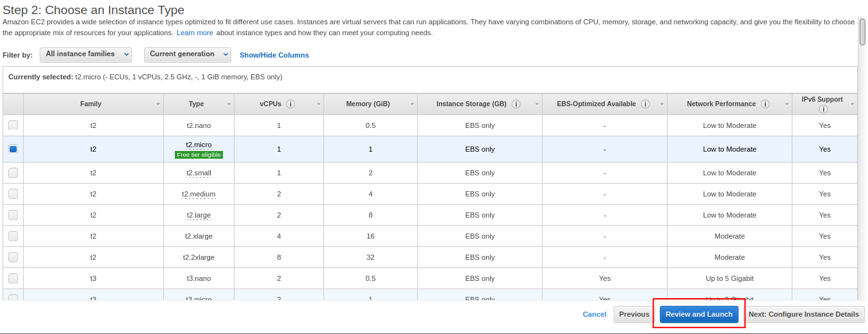The height and width of the screenshot is (334, 868).
Task: Click the Show/Hide Columns link
Action: point(274,55)
